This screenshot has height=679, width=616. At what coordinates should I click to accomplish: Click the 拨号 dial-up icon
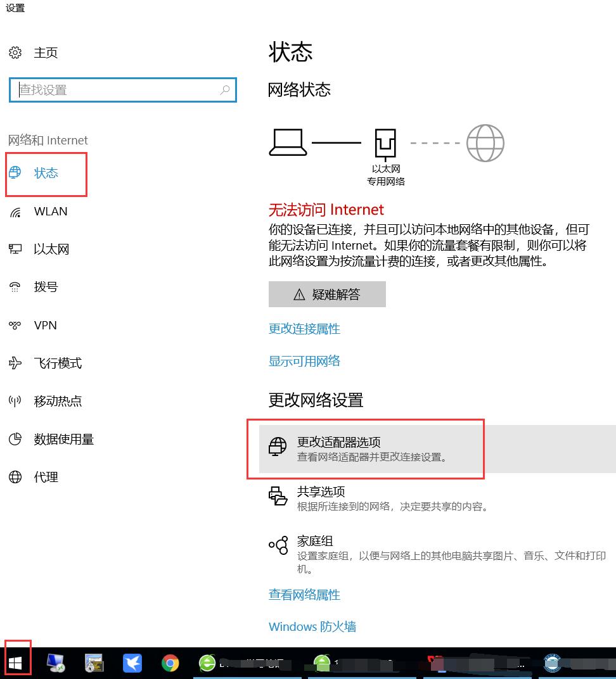coord(15,288)
